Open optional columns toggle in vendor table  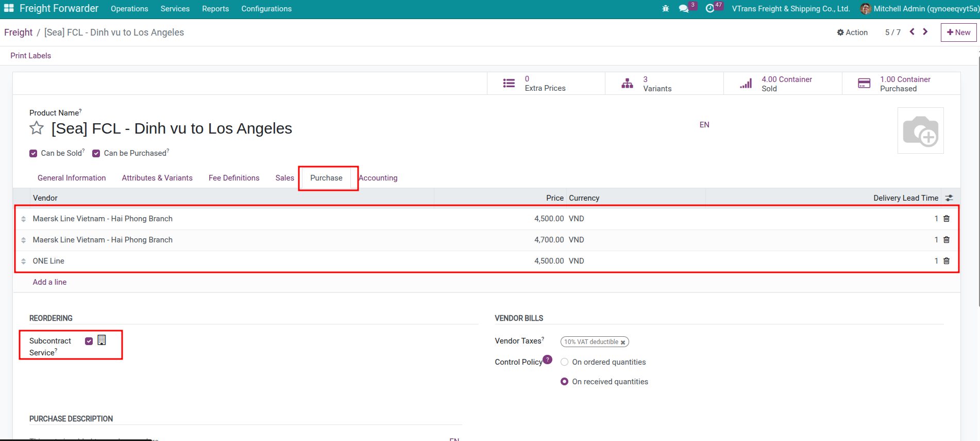[x=949, y=198]
